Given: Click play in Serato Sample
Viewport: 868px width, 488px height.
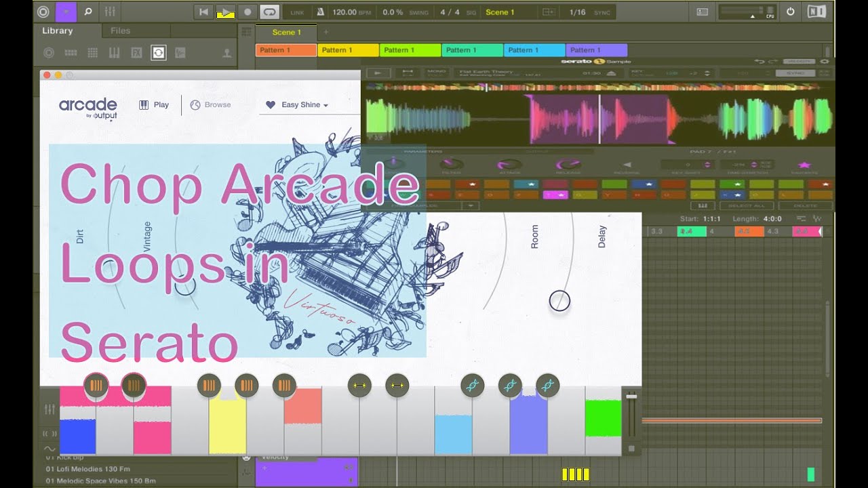Looking at the screenshot, I should coord(378,73).
